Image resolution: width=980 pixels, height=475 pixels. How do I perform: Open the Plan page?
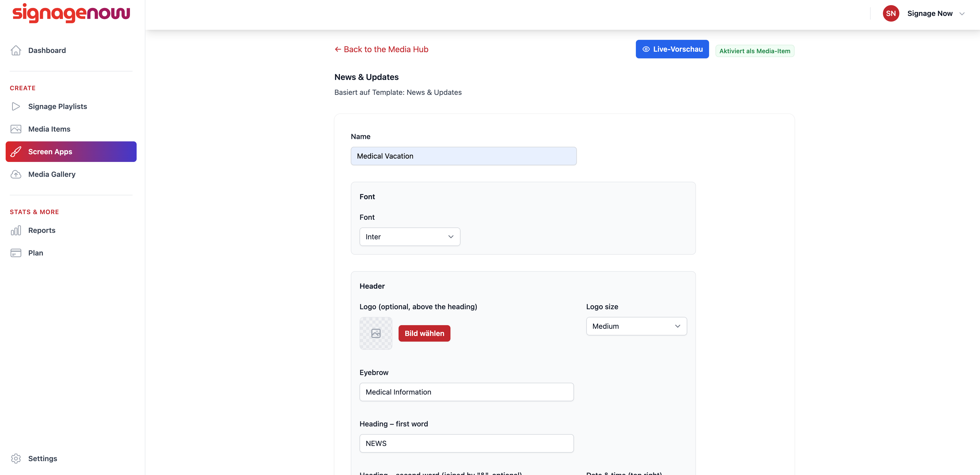pos(71,253)
